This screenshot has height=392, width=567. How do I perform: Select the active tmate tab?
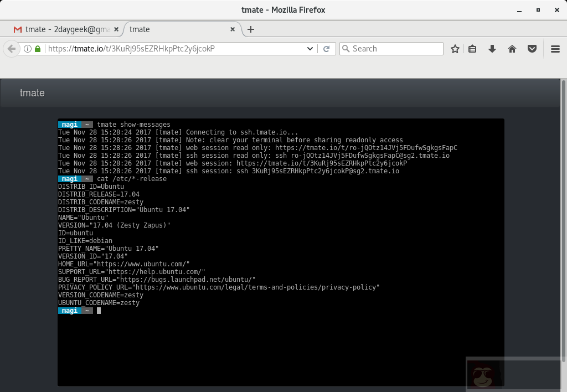click(166, 29)
